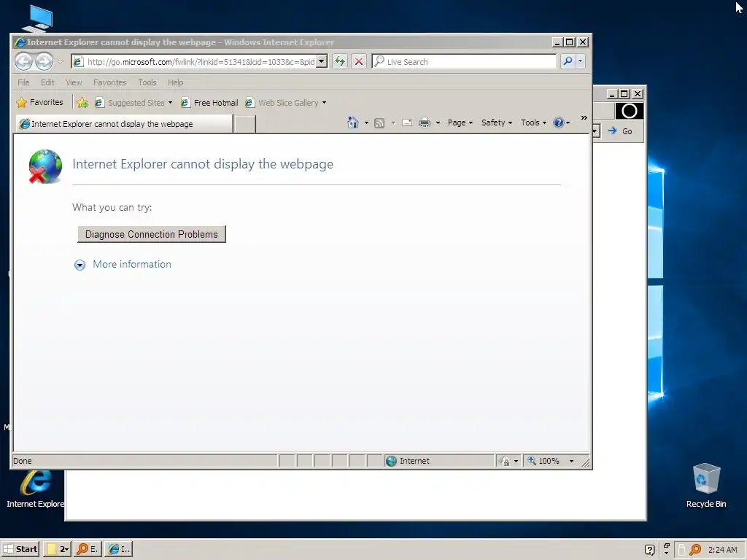
Task: Run search with the magnifier button
Action: click(x=568, y=61)
